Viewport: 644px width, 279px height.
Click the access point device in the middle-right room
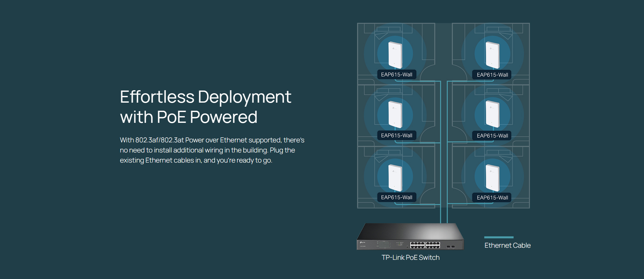pos(493,114)
